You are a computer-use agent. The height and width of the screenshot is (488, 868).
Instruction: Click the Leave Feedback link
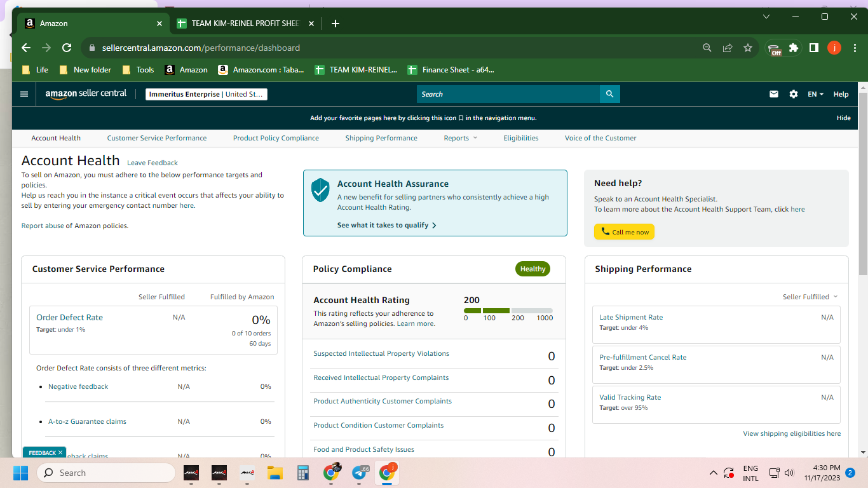click(153, 163)
